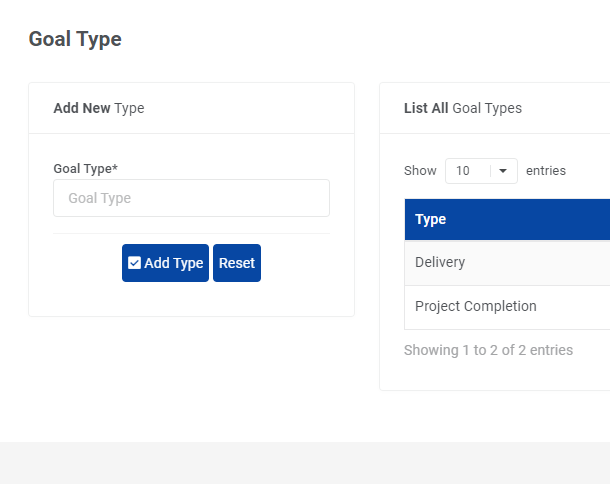
Task: Click the entries label after the selector
Action: coord(546,171)
